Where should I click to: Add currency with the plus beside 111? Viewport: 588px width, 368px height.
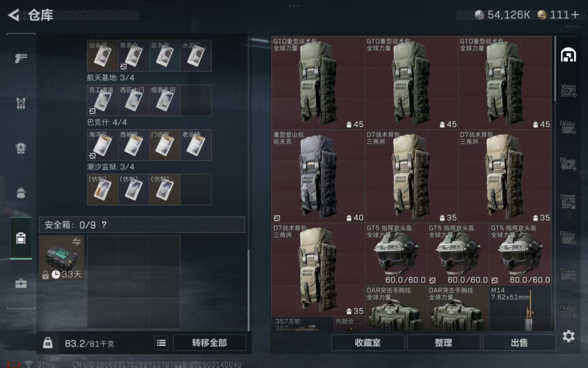(x=575, y=15)
